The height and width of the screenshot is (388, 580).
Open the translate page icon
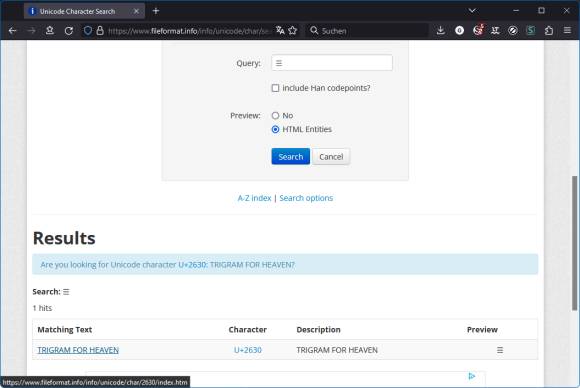tap(280, 31)
